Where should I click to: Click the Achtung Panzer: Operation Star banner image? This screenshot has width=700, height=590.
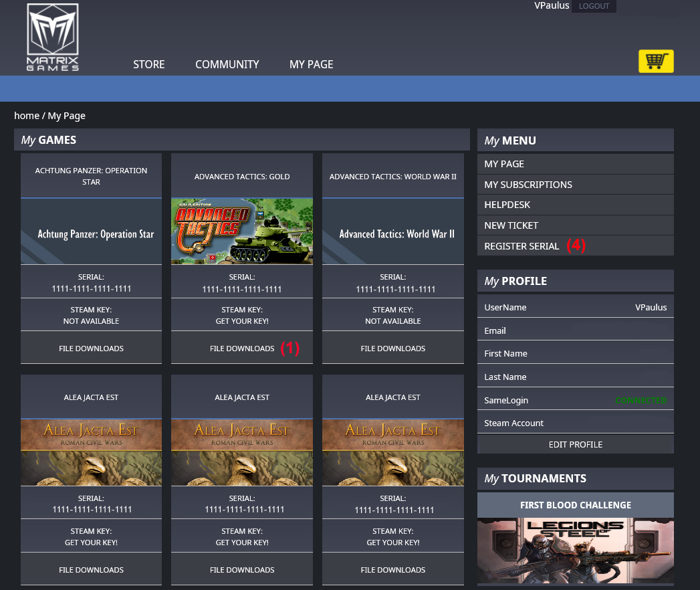pos(91,231)
